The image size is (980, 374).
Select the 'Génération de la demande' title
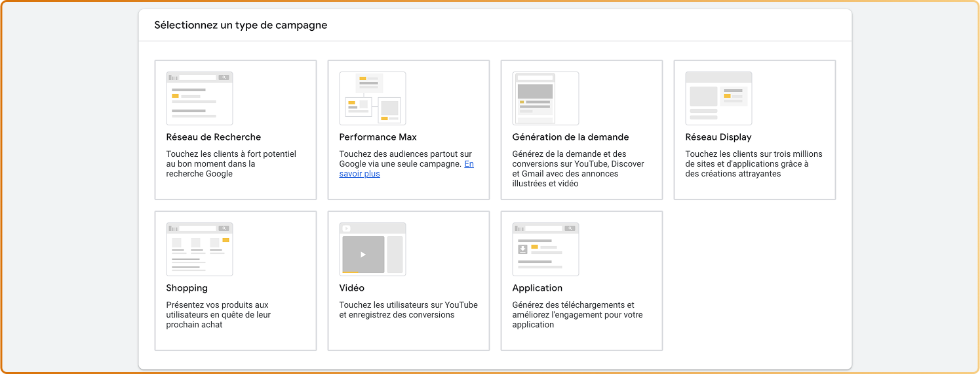(570, 137)
